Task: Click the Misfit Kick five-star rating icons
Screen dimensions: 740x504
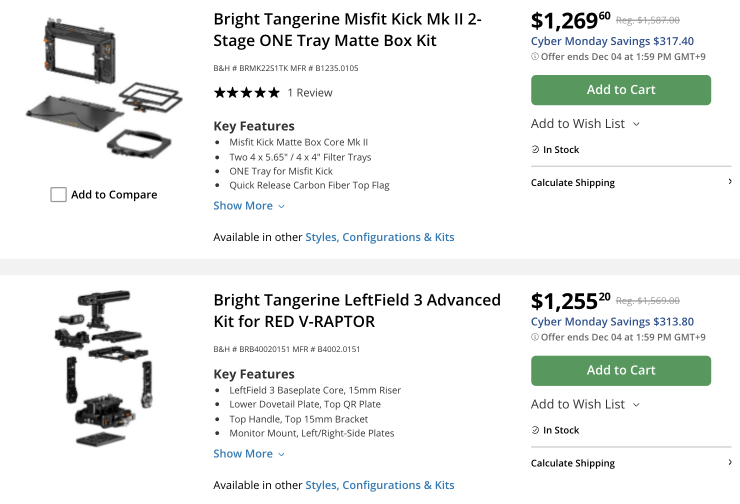Action: pyautogui.click(x=246, y=93)
